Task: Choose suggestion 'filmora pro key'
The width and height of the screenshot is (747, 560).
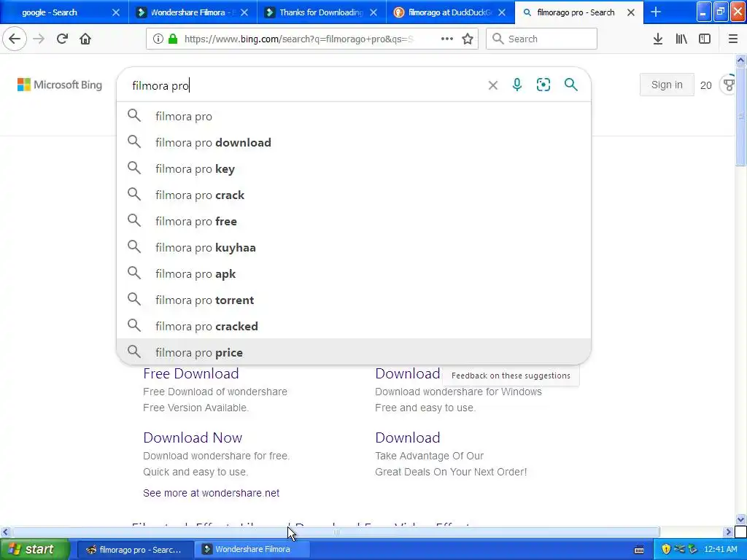Action: click(x=354, y=168)
